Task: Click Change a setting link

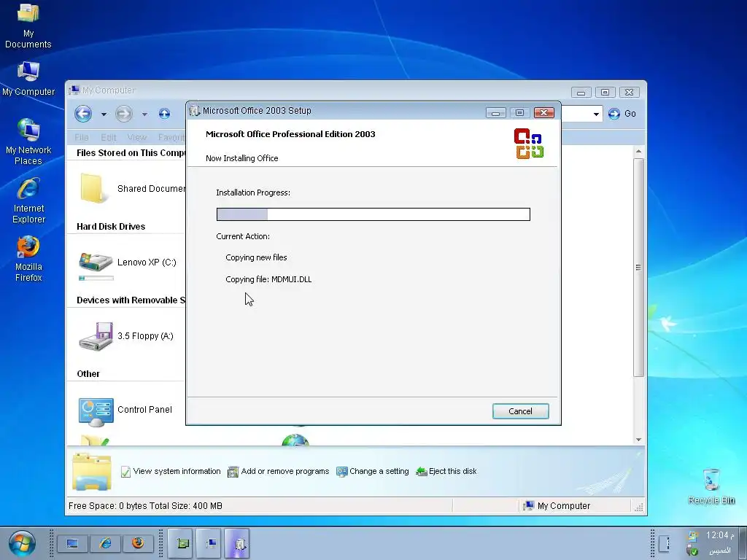Action: point(373,472)
